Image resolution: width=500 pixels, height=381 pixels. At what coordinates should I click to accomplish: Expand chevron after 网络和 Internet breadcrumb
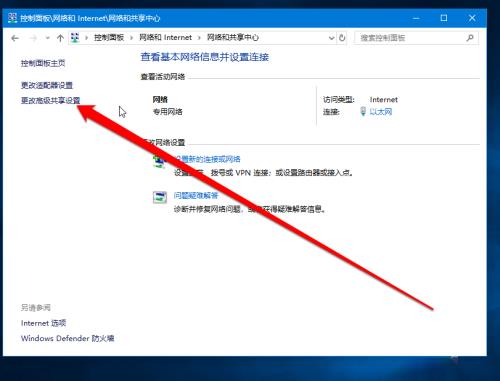[199, 38]
